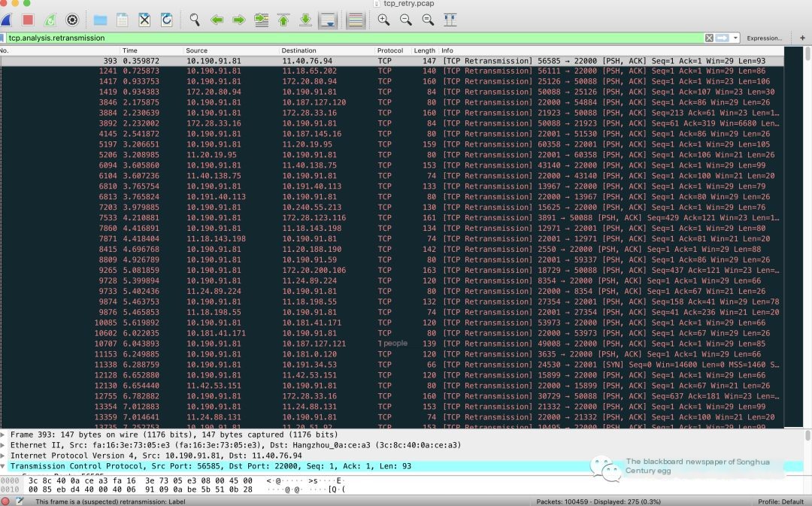812x506 pixels.
Task: Open Go to specified packet tool
Action: click(x=262, y=20)
